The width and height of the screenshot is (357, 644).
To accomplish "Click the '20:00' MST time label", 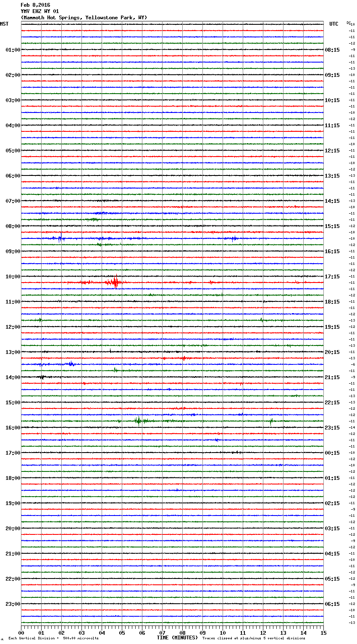I will [13, 529].
